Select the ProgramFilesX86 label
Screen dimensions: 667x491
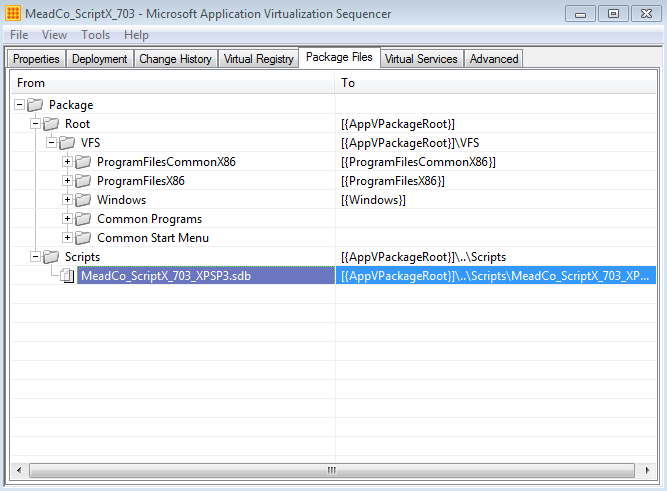point(141,181)
